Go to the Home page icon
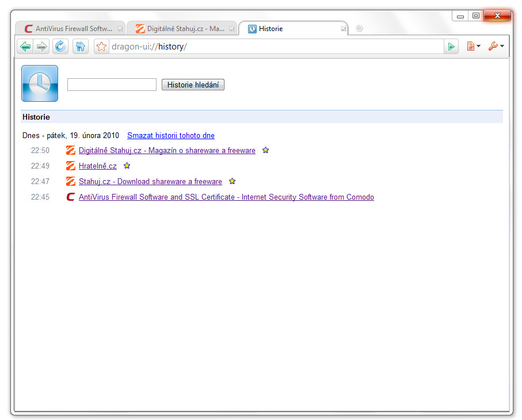 (81, 47)
